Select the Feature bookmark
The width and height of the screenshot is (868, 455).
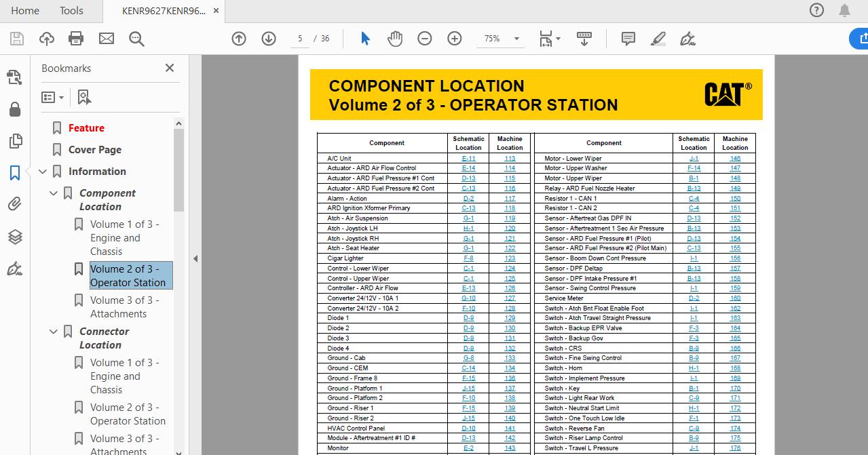coord(86,128)
